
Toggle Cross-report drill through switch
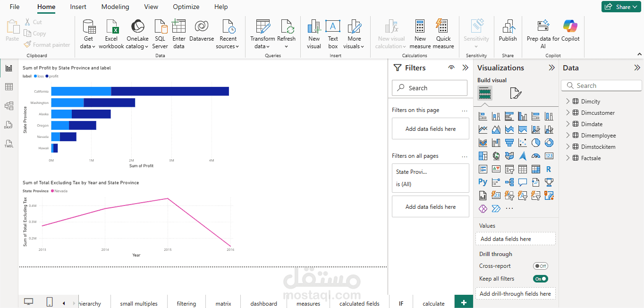(541, 266)
